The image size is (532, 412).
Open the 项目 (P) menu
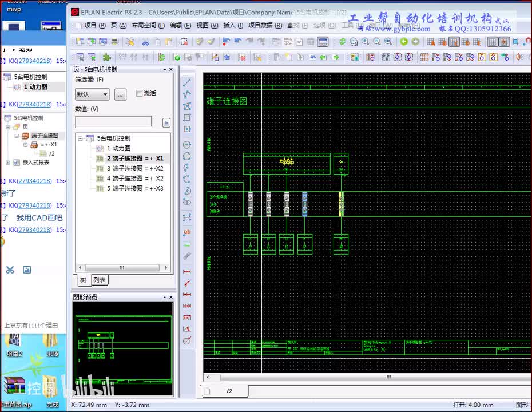(x=94, y=25)
